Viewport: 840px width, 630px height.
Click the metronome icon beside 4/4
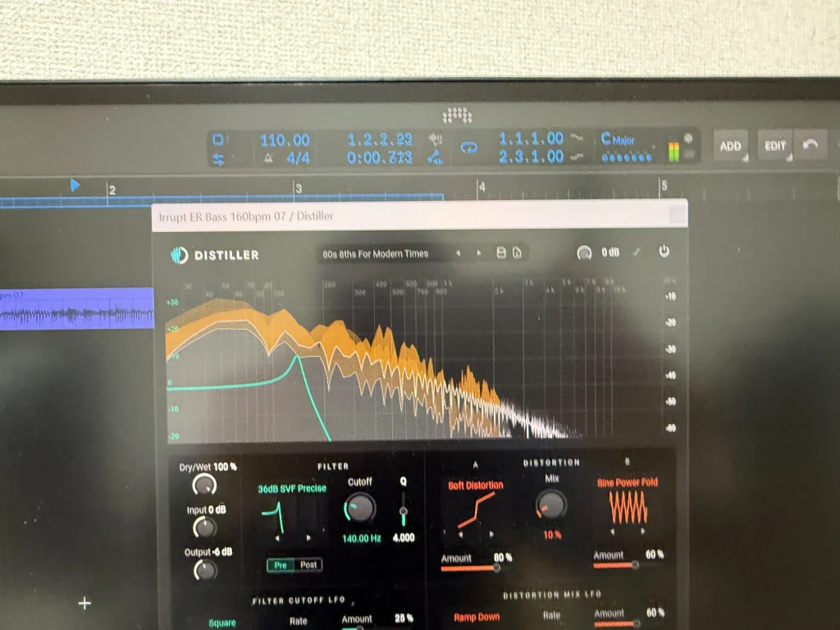267,157
